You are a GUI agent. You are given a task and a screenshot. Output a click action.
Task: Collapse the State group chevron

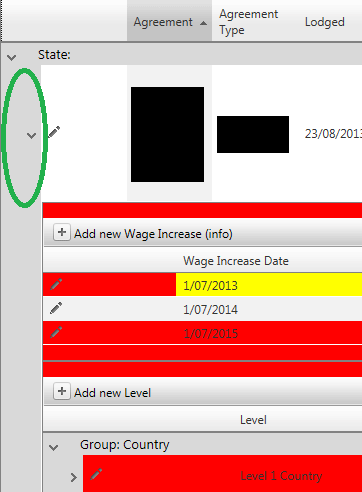click(12, 57)
